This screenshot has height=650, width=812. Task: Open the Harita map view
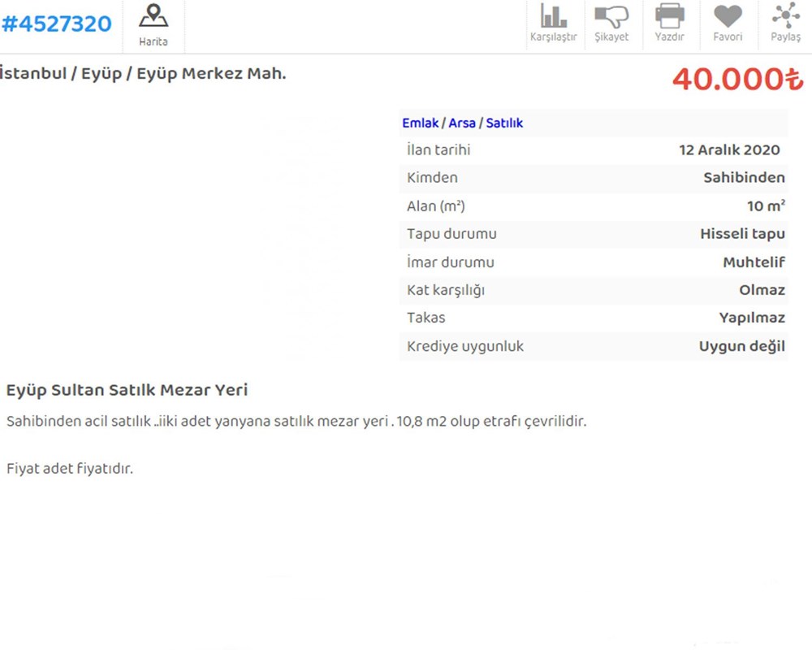tap(153, 24)
